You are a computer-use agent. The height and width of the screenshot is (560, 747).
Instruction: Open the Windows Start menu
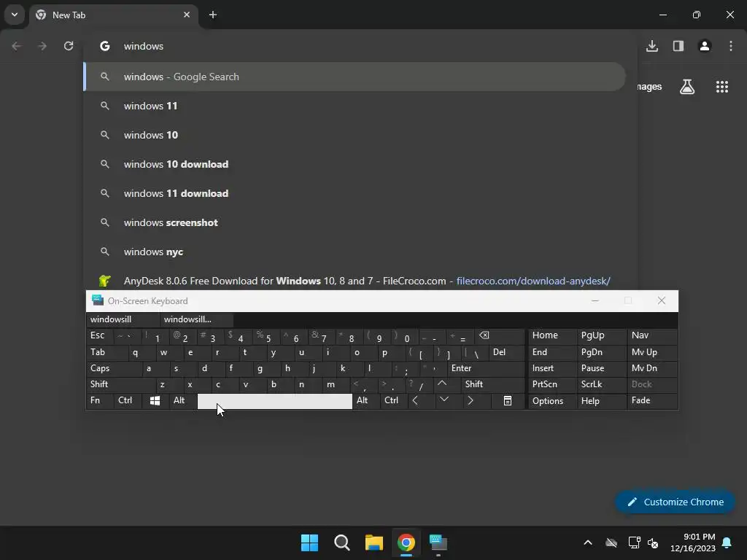(x=309, y=542)
